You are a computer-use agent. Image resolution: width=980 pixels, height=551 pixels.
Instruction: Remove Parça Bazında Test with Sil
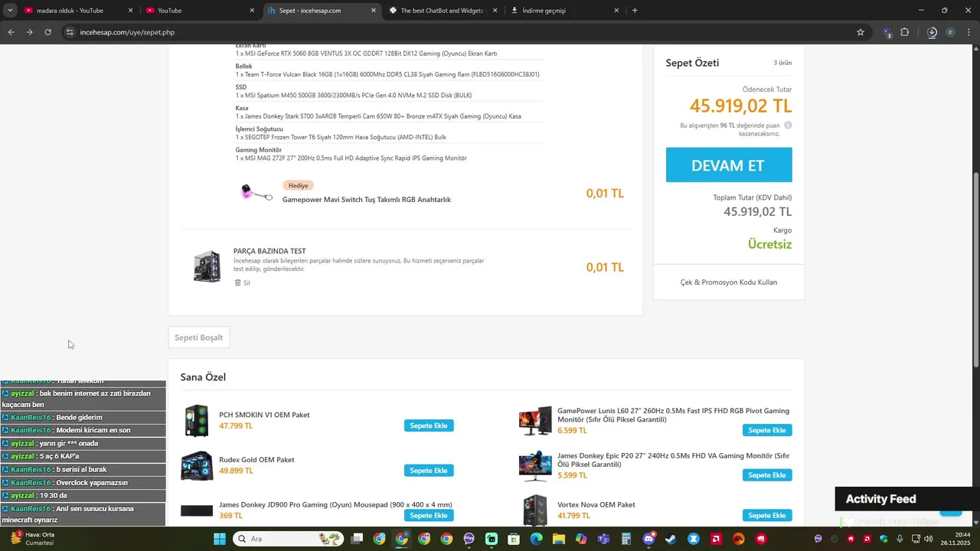coord(242,283)
